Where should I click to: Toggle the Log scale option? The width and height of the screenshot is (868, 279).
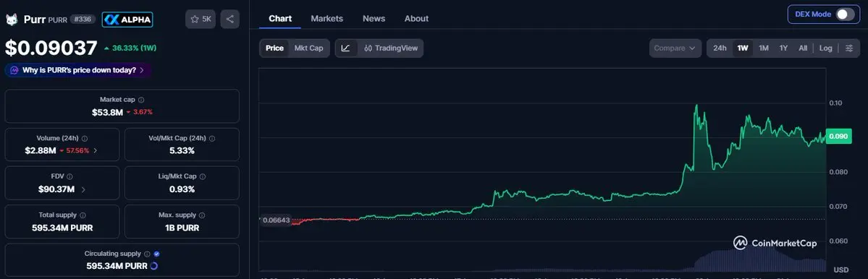[x=825, y=48]
